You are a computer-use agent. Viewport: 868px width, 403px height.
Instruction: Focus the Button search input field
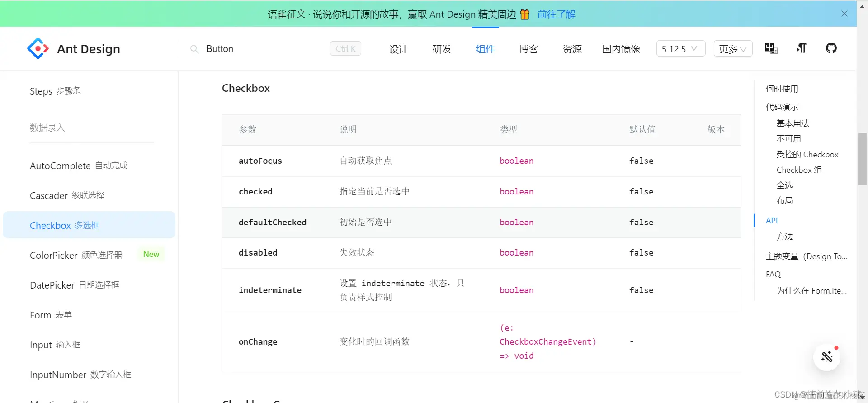point(264,49)
